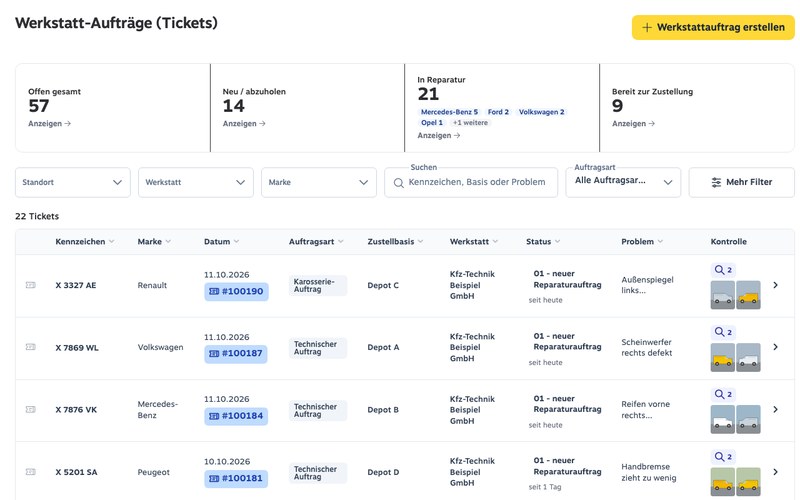
Task: Click the search magnifier icon
Action: pyautogui.click(x=398, y=183)
